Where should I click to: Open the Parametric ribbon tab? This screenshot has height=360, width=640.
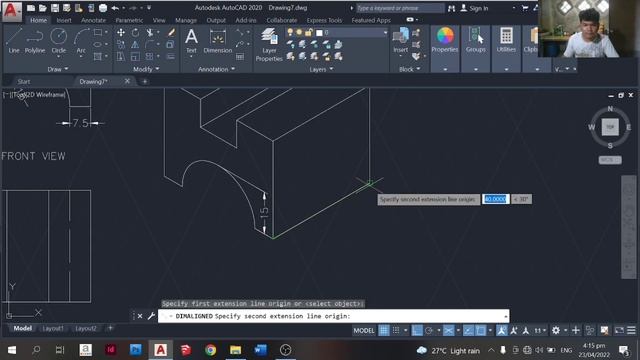pos(129,20)
